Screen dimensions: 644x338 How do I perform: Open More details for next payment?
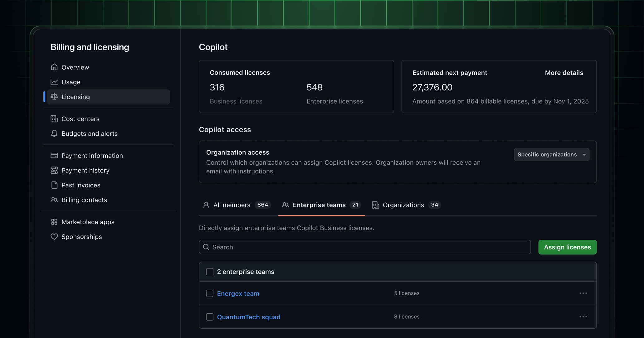point(564,73)
